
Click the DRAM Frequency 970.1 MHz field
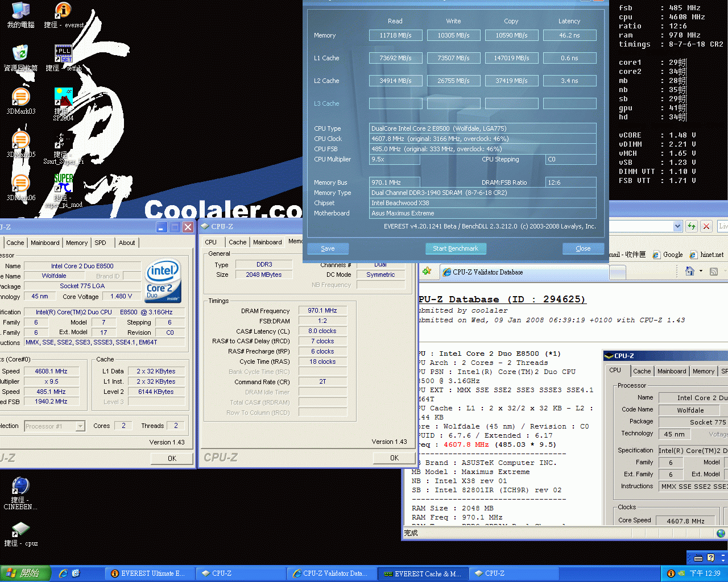[322, 310]
